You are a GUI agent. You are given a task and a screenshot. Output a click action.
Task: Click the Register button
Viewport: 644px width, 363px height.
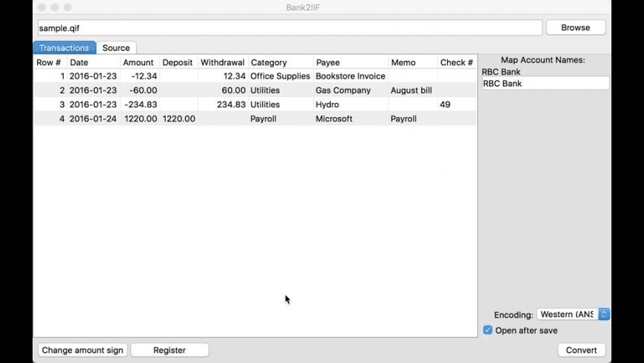click(170, 350)
